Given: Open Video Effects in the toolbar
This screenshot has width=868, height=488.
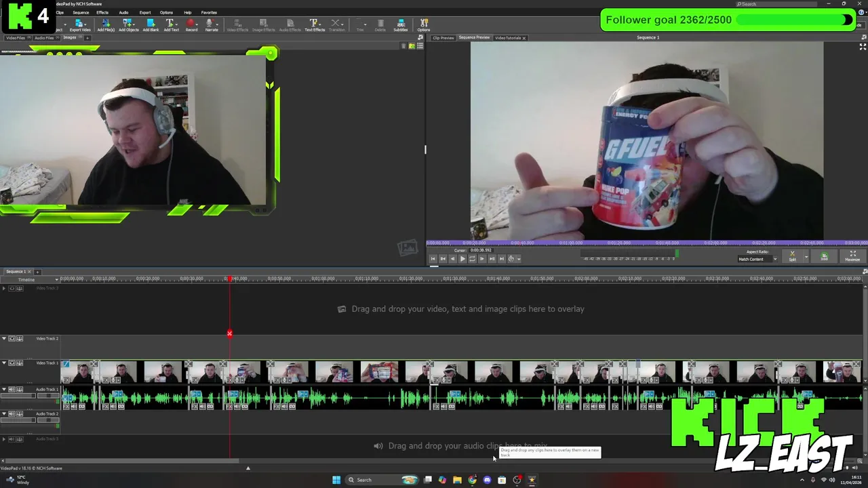Looking at the screenshot, I should pos(237,26).
